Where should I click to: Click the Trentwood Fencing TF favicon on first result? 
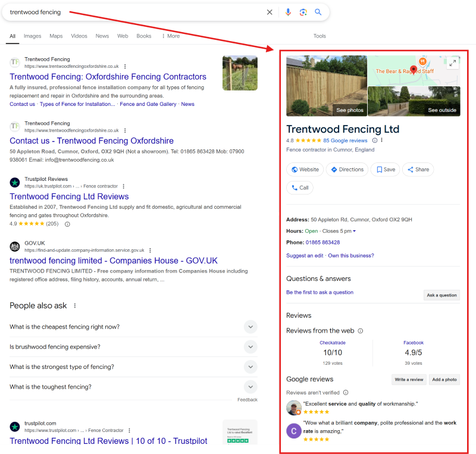tap(15, 62)
